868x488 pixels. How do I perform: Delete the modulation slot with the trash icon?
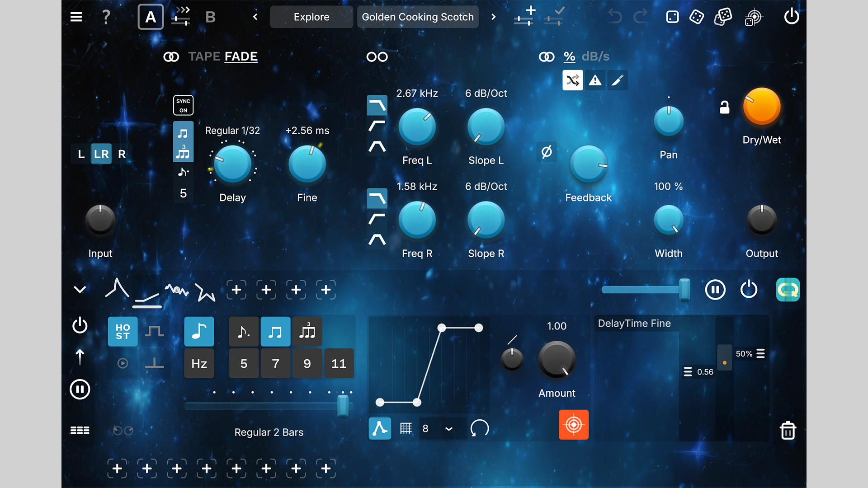click(788, 431)
